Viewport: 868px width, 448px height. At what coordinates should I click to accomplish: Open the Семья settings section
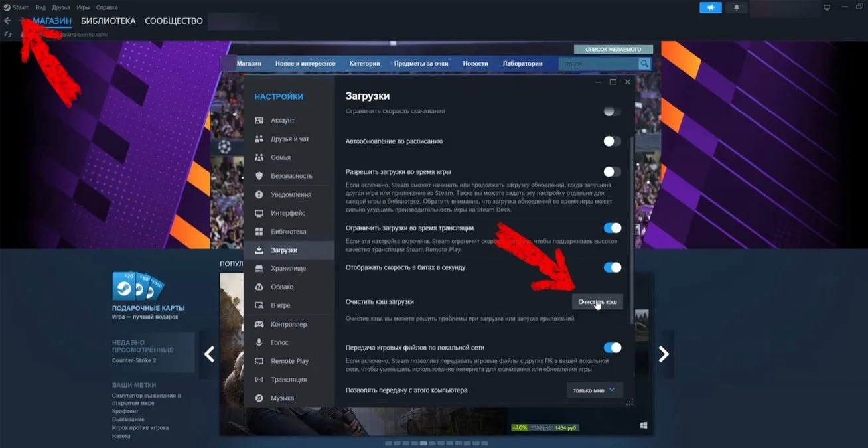pyautogui.click(x=289, y=158)
